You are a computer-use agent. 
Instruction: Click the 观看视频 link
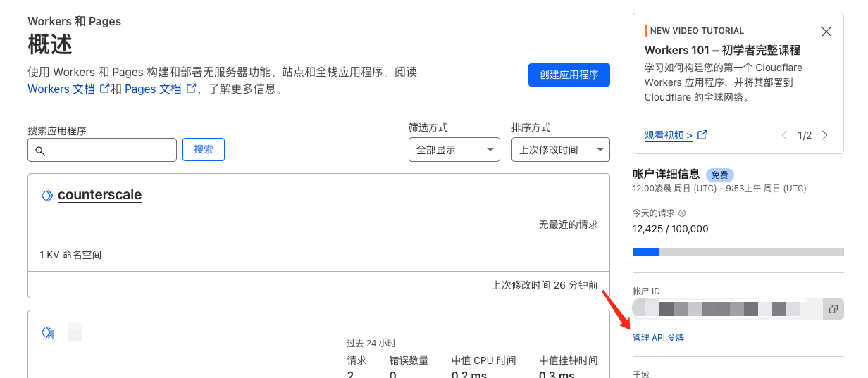pos(668,135)
